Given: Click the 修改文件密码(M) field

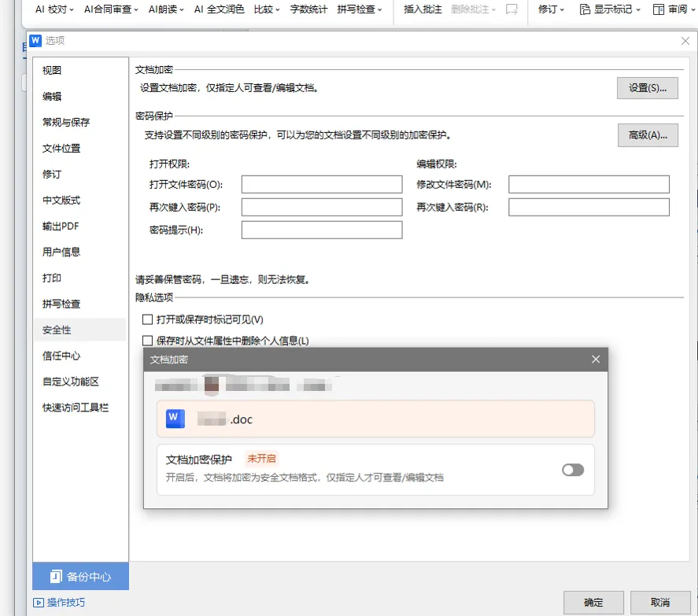Looking at the screenshot, I should (x=589, y=184).
